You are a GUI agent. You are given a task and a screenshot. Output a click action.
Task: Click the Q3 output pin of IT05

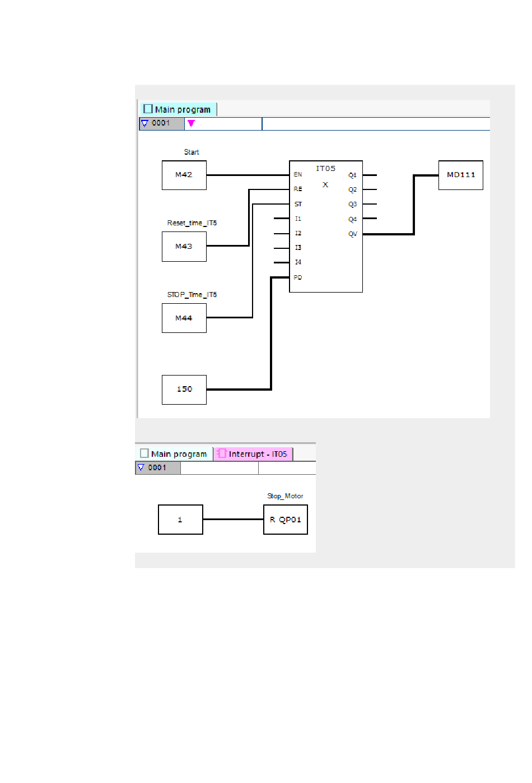(352, 205)
